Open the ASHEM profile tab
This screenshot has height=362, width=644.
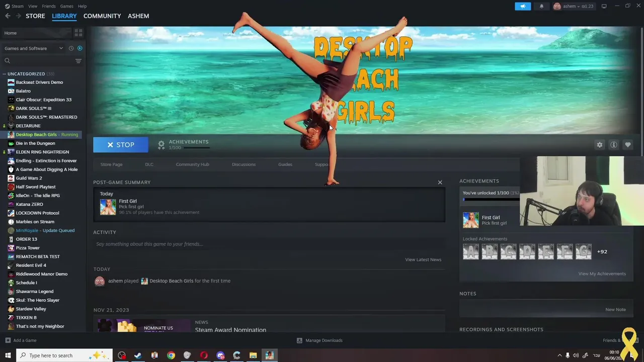pos(138,16)
